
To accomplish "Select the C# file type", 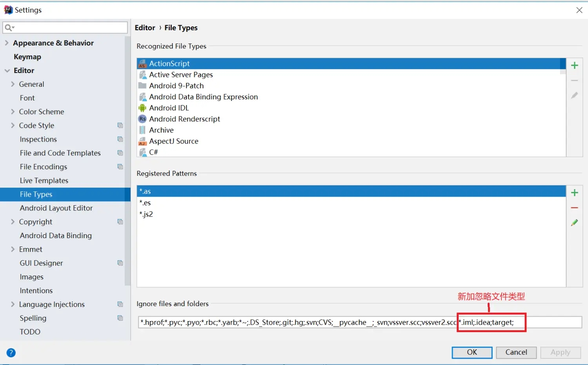I will tap(351, 152).
